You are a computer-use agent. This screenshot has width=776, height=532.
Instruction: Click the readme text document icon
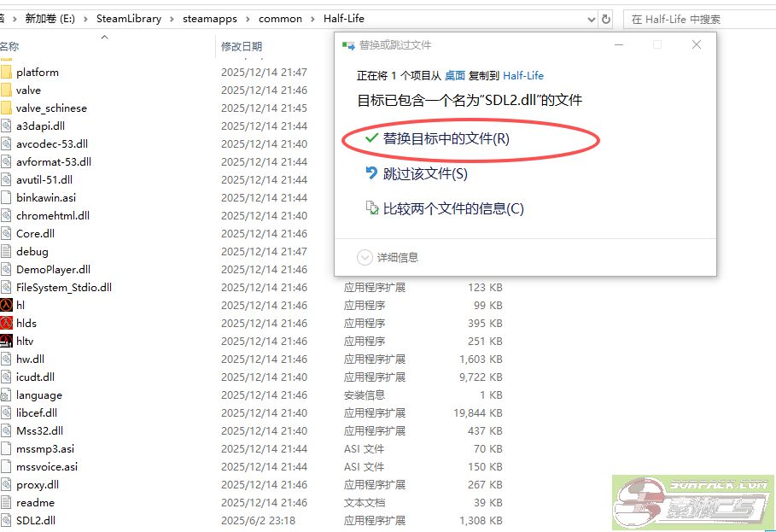pos(8,502)
